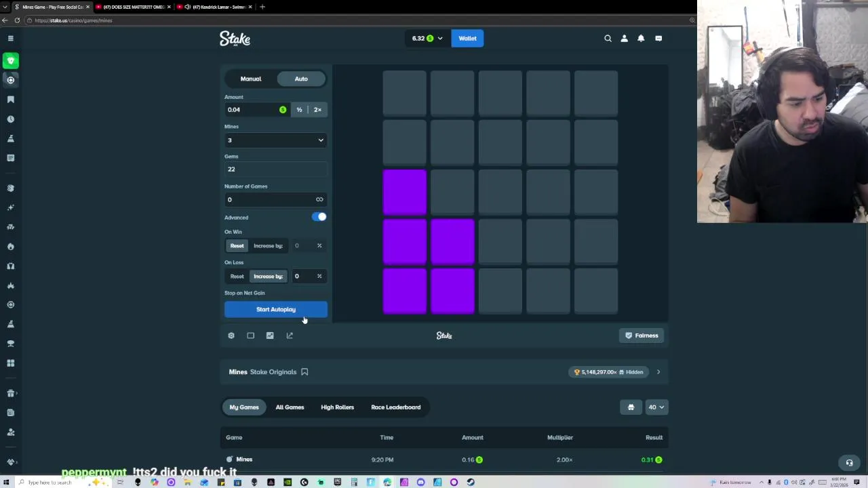Screen dimensions: 868x488
Task: Click the Stake logo in the header
Action: [x=235, y=39]
